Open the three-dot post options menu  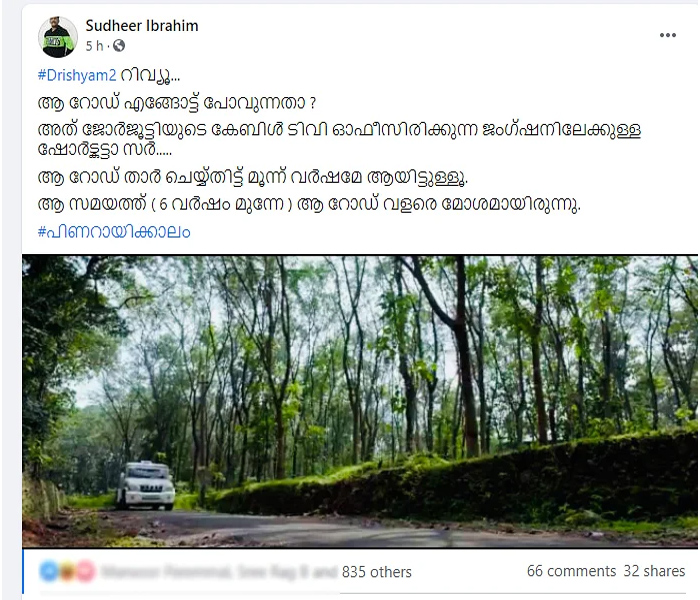[667, 35]
